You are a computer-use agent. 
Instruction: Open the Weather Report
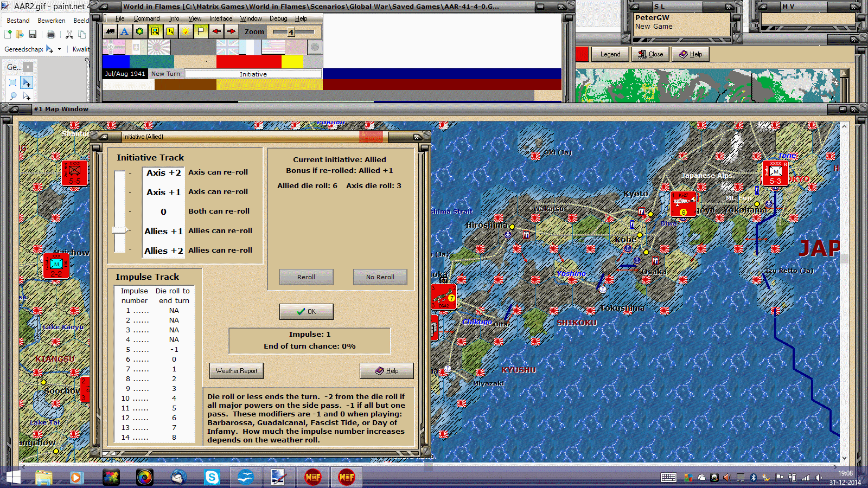pos(237,371)
